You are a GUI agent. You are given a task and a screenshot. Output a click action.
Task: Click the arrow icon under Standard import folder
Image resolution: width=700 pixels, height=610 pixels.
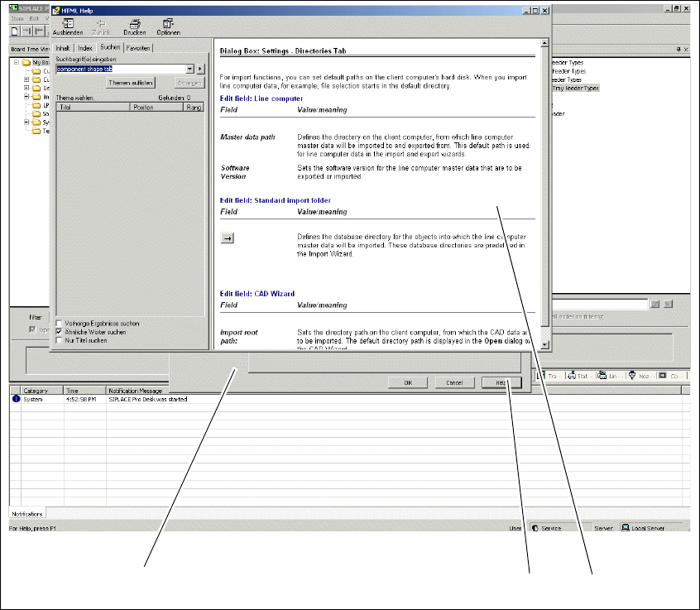(x=228, y=239)
